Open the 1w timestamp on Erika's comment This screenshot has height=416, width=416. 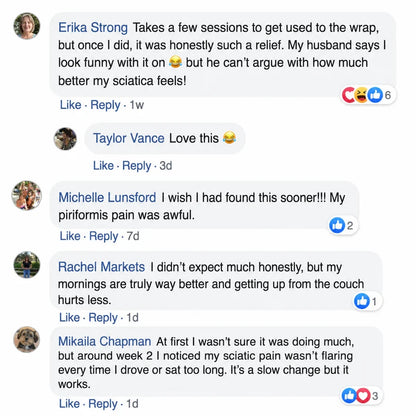coord(137,105)
